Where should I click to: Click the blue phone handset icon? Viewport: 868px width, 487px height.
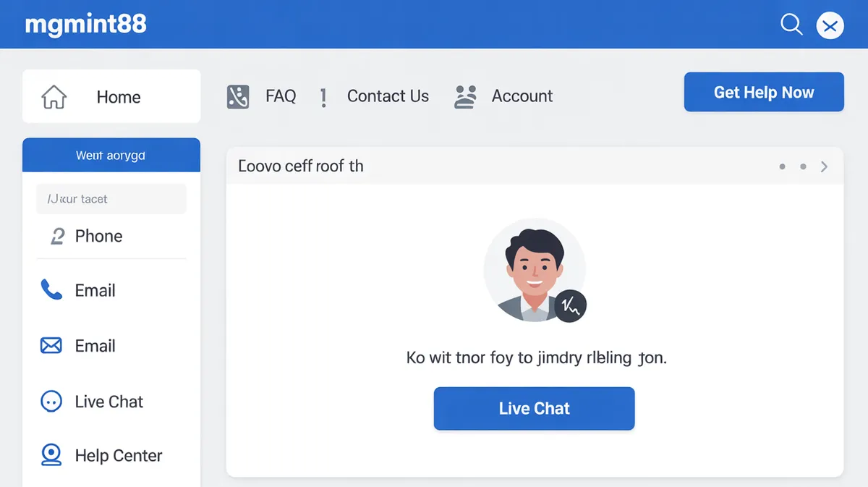51,291
